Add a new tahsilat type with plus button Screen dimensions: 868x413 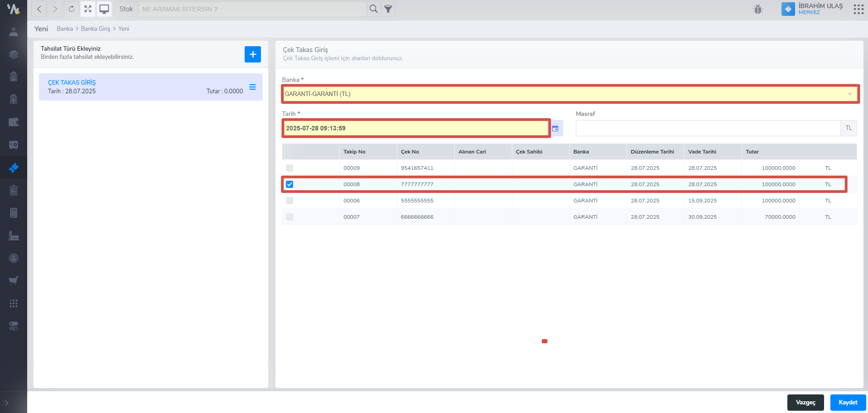pos(252,54)
